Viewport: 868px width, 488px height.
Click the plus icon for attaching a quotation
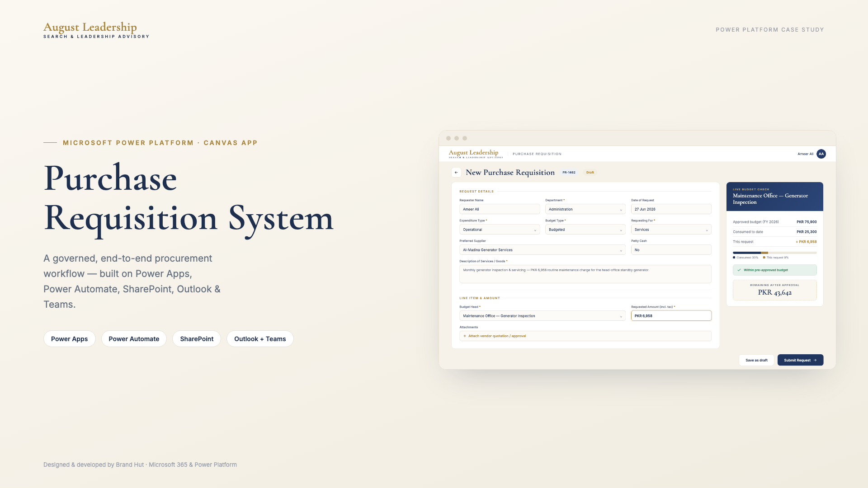(x=465, y=336)
